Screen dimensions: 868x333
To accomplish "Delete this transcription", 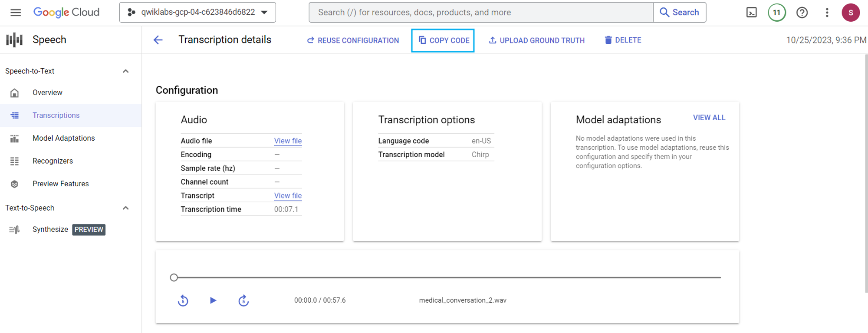I will pyautogui.click(x=623, y=40).
